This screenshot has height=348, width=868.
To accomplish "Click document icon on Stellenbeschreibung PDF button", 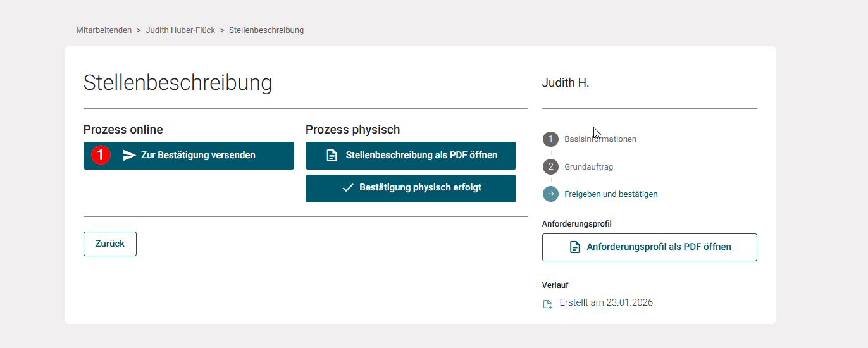I will coord(332,156).
